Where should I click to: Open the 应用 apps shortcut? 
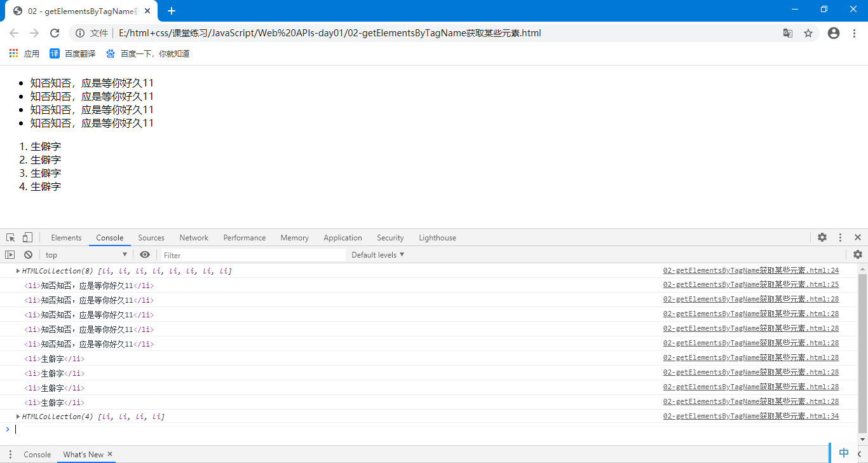pyautogui.click(x=24, y=53)
